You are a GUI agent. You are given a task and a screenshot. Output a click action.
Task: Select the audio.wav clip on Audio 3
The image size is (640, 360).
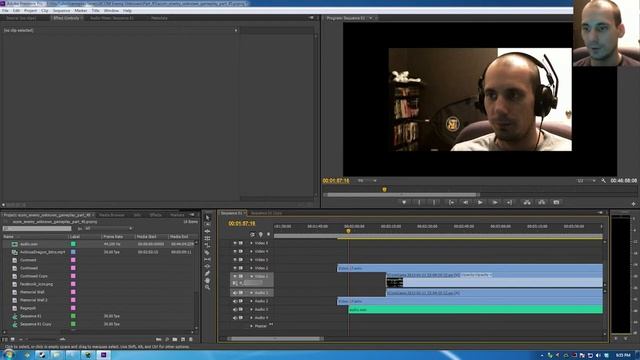pos(476,310)
